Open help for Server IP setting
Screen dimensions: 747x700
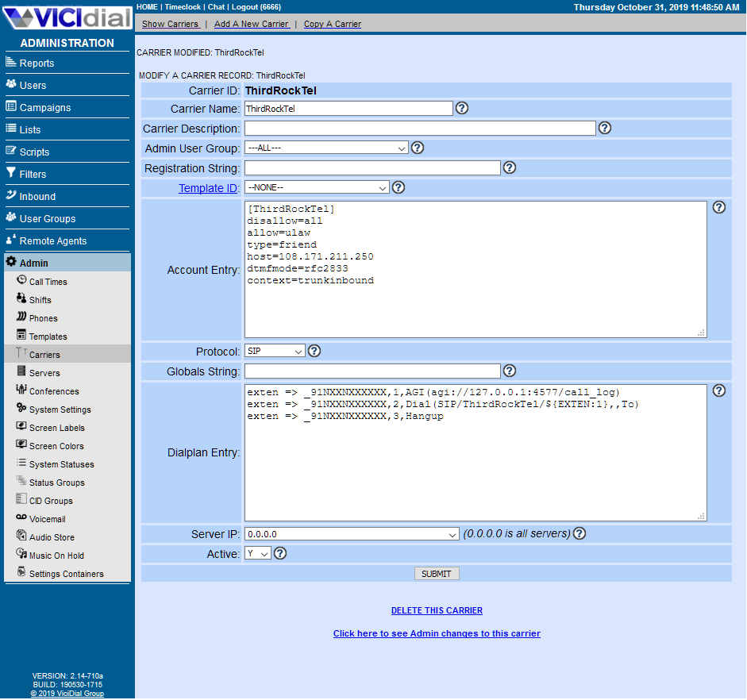[x=580, y=533]
